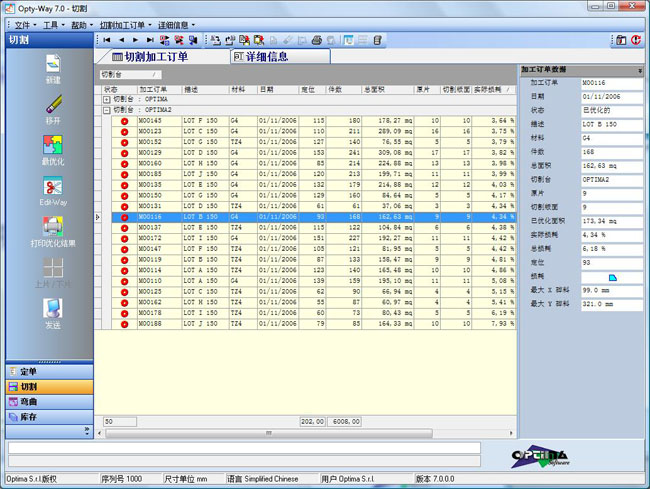Collapse the 切割台 : OPTIMA2 group
Screen dimensions: 650x489
107,110
